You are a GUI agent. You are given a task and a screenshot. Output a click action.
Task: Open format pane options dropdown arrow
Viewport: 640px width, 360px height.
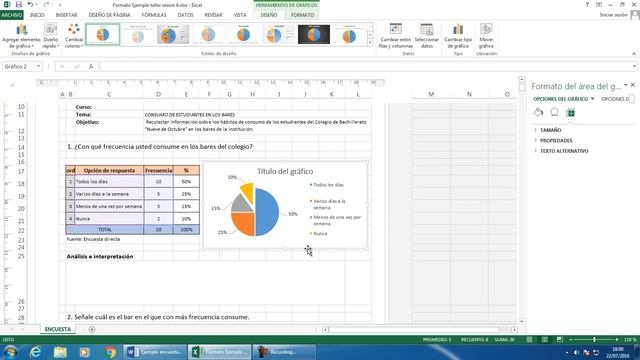tap(626, 85)
